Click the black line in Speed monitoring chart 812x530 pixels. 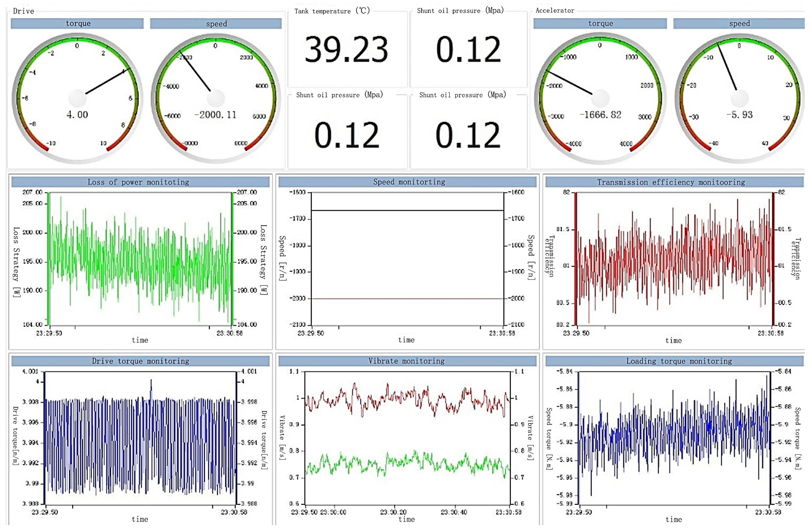[407, 211]
